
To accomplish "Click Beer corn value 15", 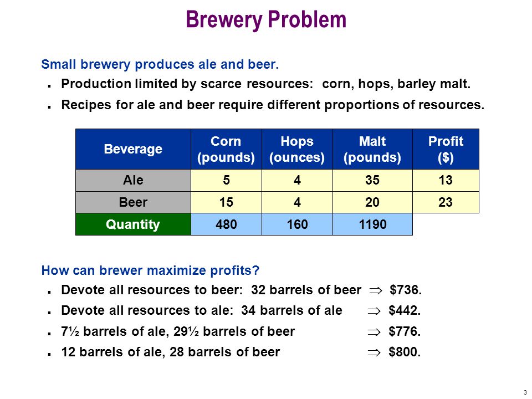I will 226,202.
